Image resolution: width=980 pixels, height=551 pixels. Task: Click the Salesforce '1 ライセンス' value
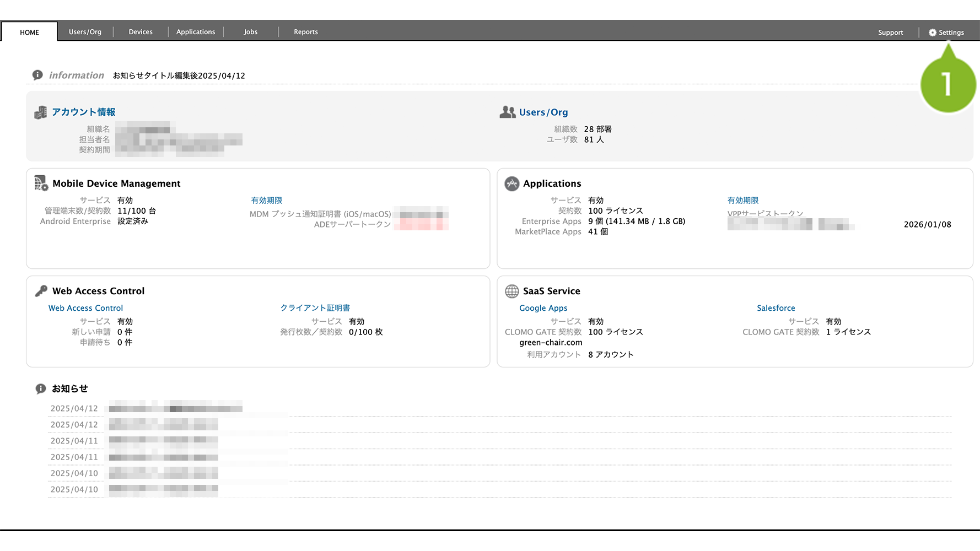pyautogui.click(x=848, y=332)
